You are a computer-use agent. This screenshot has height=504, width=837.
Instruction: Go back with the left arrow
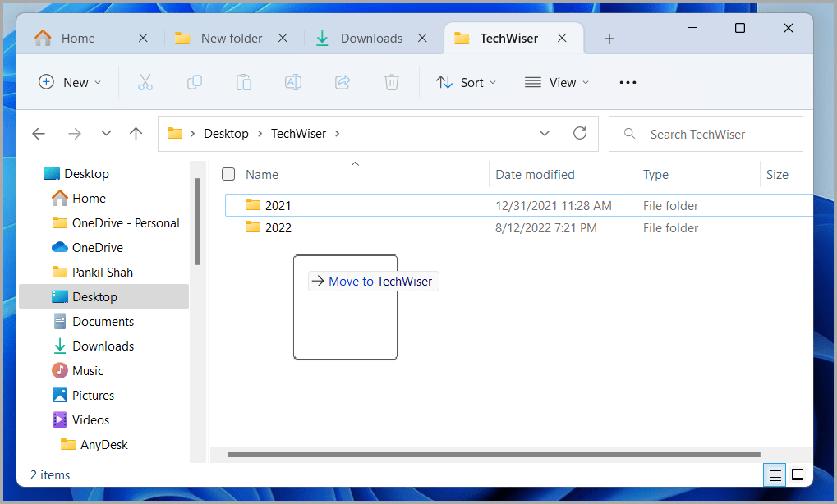(x=39, y=133)
